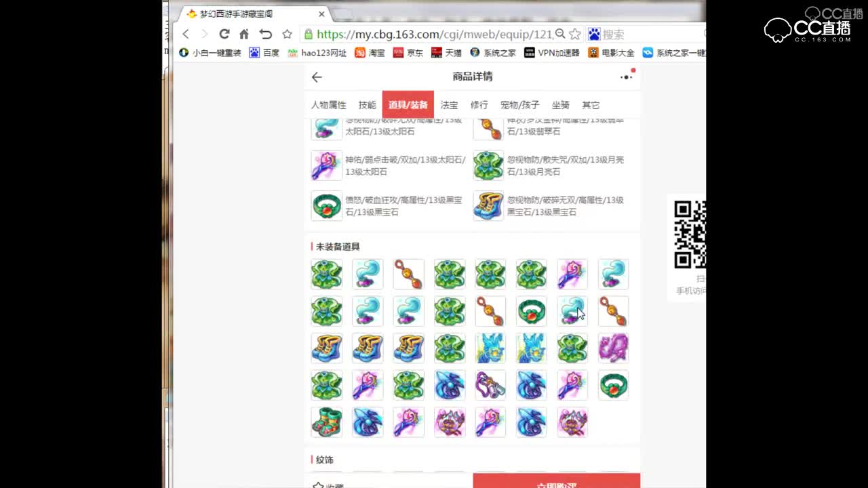Viewport: 868px width, 488px height.
Task: Open the browser home page icon
Action: coord(244,34)
